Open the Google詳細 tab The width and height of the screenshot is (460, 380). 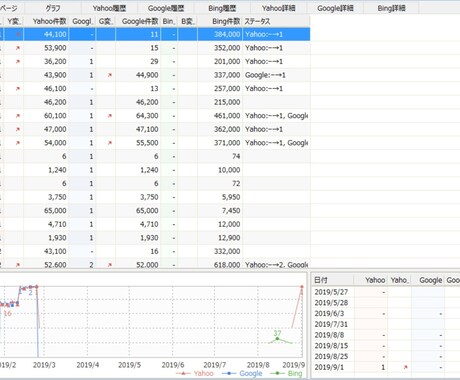[x=335, y=8]
